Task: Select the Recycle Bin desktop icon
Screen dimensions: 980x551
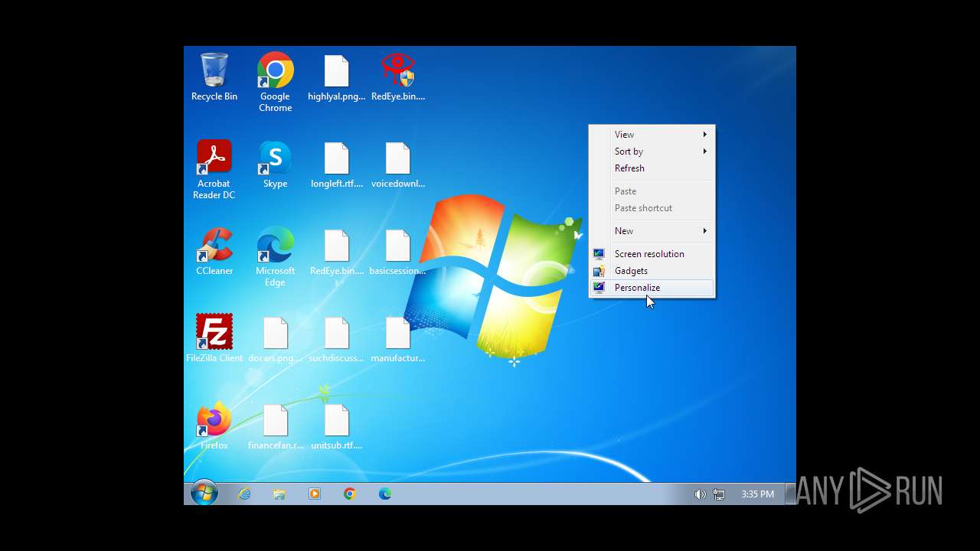Action: click(x=214, y=77)
